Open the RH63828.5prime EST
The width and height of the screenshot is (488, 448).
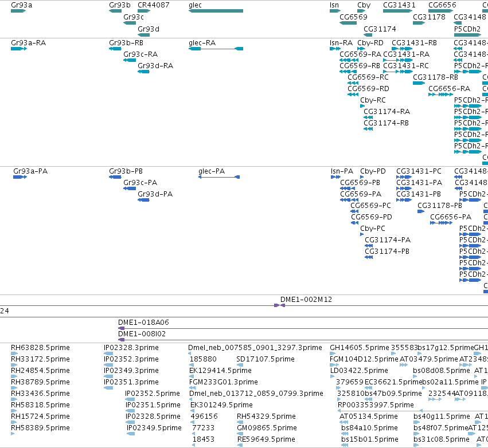click(x=14, y=353)
